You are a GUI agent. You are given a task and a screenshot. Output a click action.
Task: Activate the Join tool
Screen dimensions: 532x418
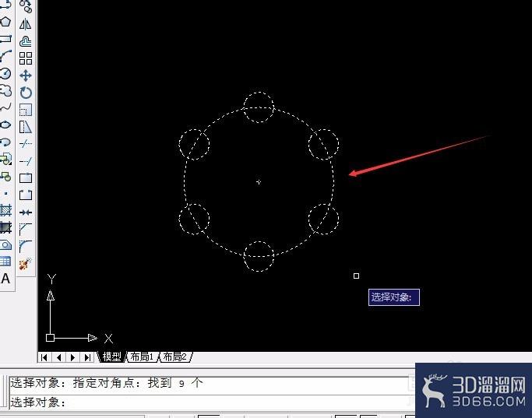pyautogui.click(x=26, y=213)
